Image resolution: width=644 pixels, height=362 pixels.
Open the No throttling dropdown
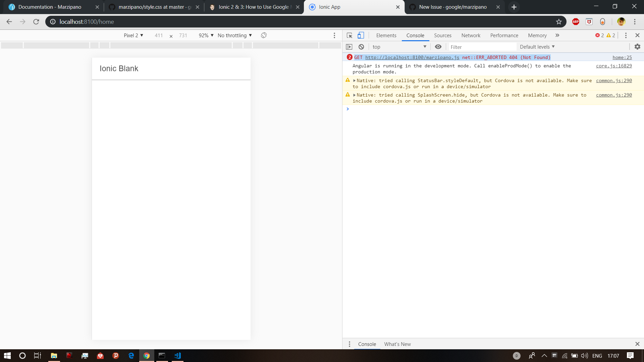[x=234, y=35]
